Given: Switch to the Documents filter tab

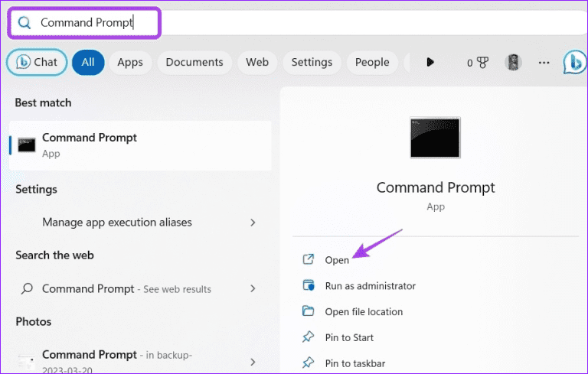Looking at the screenshot, I should click(194, 62).
